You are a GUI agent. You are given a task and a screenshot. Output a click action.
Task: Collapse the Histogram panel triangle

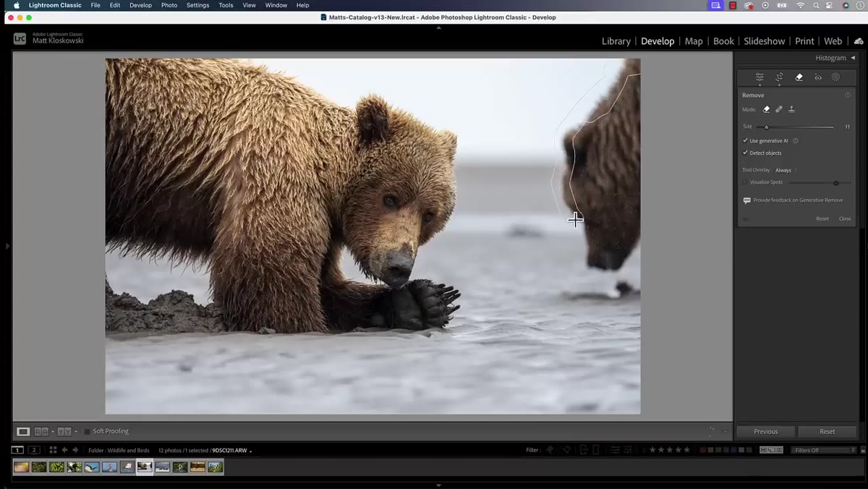[853, 58]
